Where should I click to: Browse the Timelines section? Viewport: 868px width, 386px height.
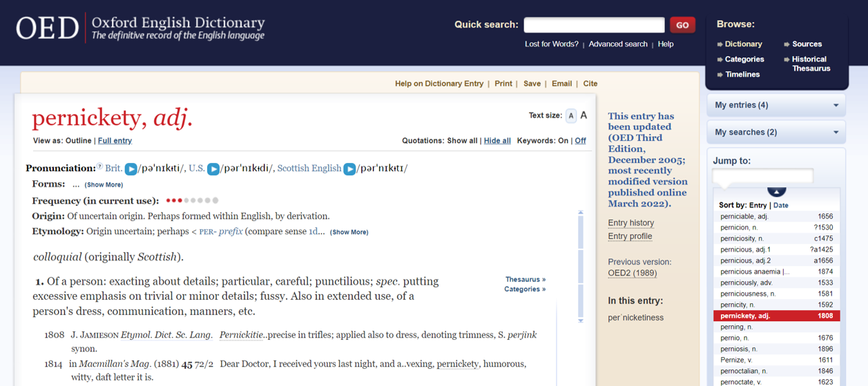pos(742,75)
